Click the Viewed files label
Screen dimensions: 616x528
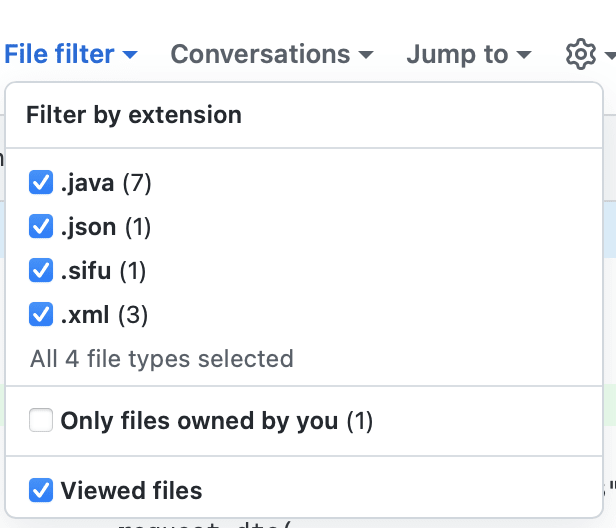click(131, 491)
